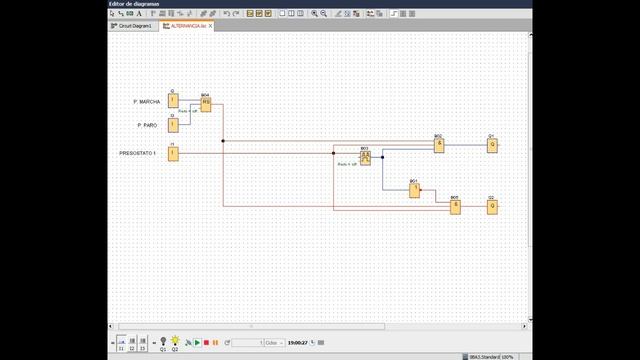Click the last toolbar icon on right
640x360 pixels.
pos(412,14)
